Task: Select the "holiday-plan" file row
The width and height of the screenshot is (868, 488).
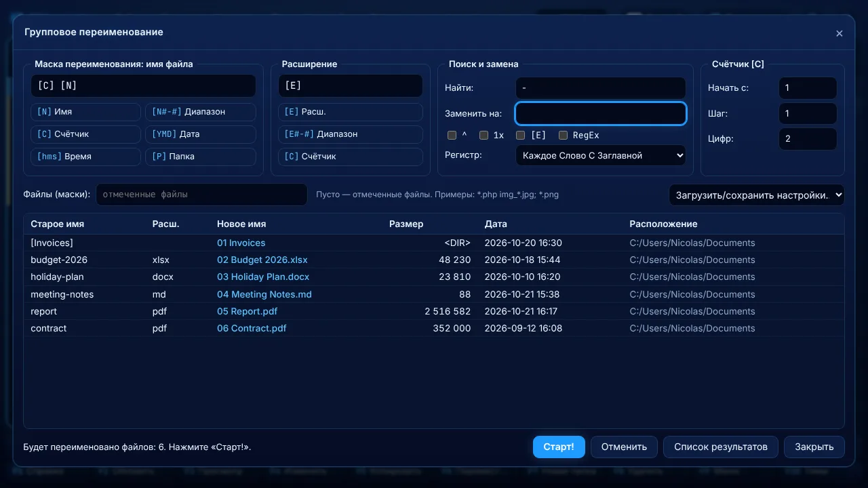Action: 434,277
